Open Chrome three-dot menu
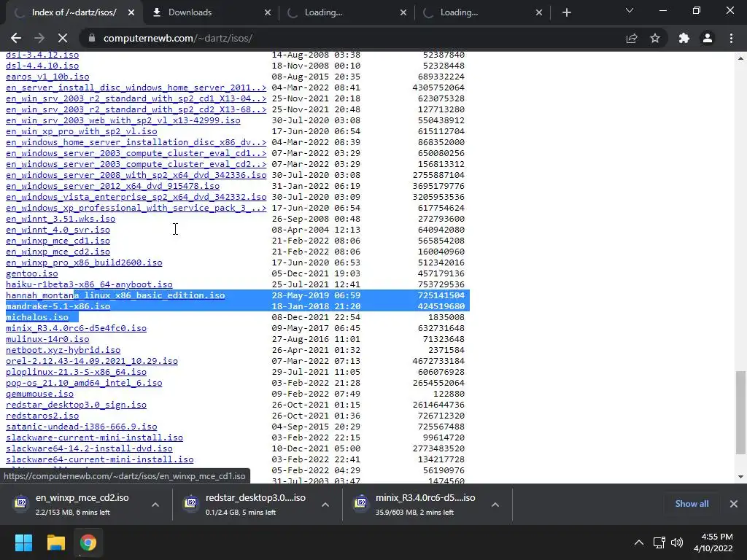Image resolution: width=747 pixels, height=560 pixels. [731, 38]
